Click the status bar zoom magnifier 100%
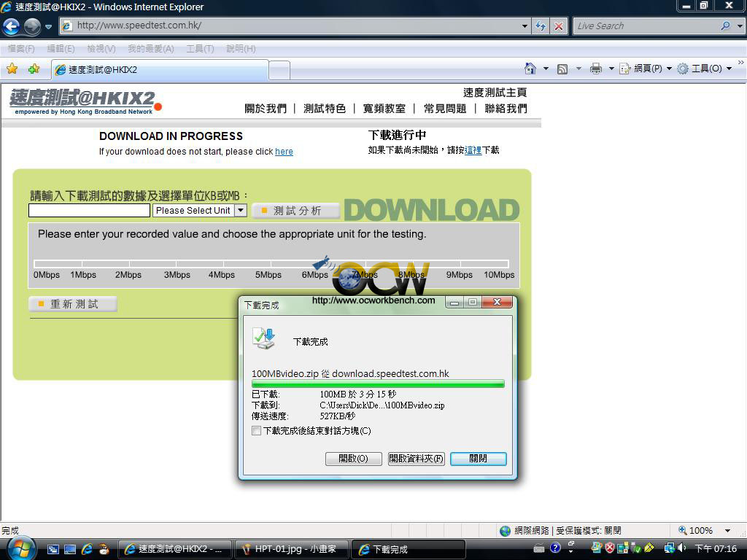747x560 pixels. coord(695,531)
